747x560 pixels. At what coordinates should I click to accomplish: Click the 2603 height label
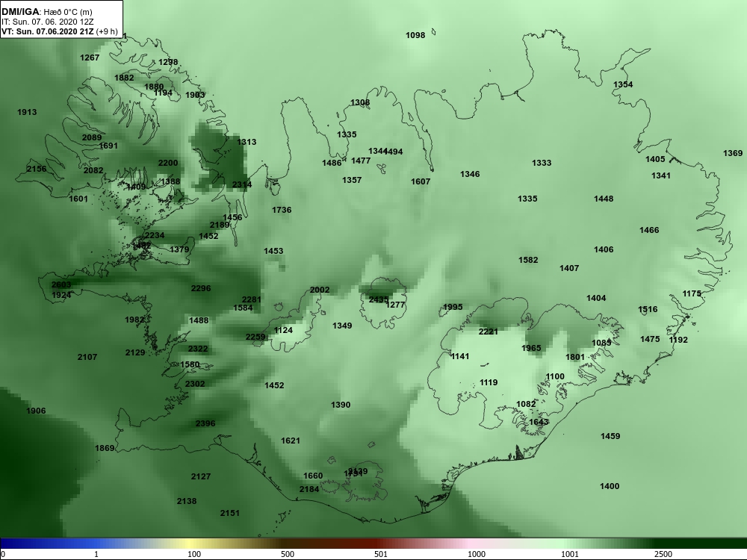tap(61, 284)
